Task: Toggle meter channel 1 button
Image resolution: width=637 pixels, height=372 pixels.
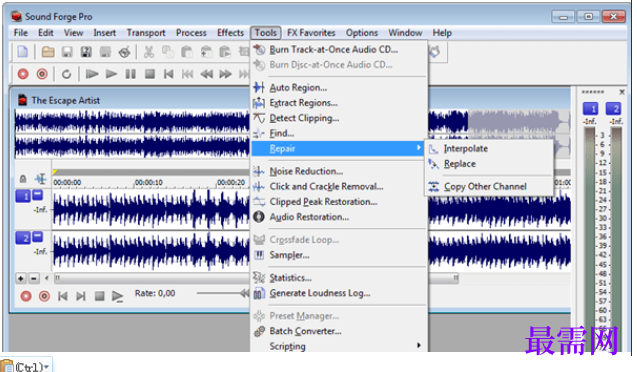Action: click(590, 109)
